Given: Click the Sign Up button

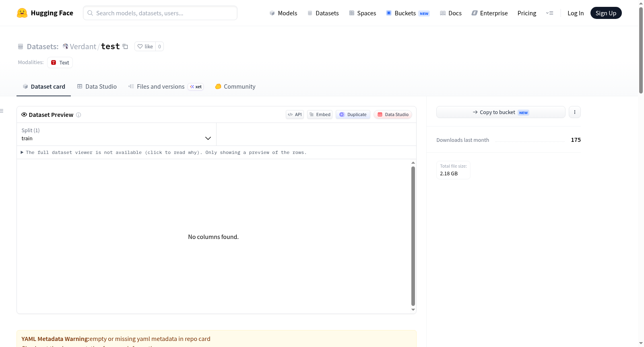Looking at the screenshot, I should pos(606,13).
